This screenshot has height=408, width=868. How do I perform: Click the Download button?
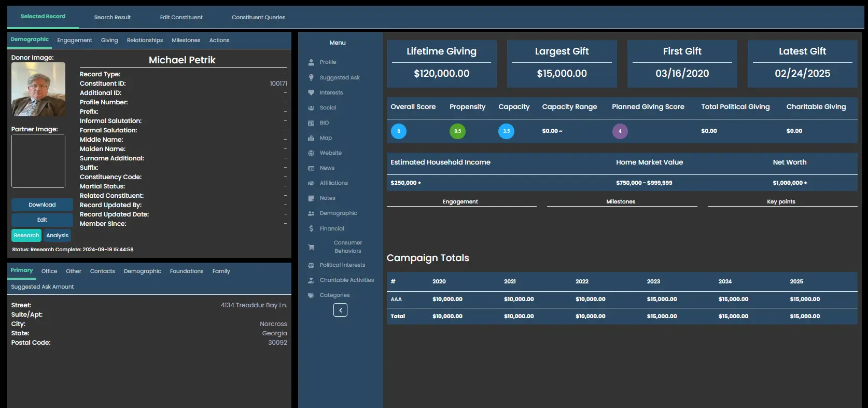[42, 205]
